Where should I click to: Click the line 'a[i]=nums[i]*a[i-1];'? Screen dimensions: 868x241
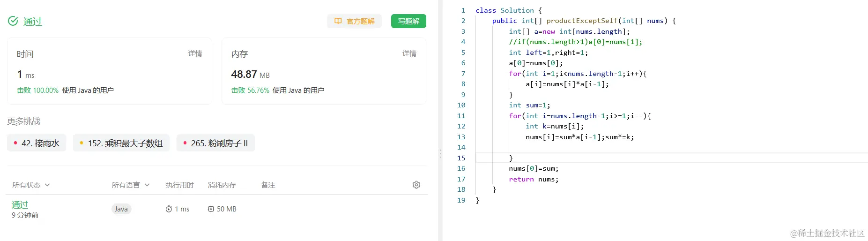[567, 84]
